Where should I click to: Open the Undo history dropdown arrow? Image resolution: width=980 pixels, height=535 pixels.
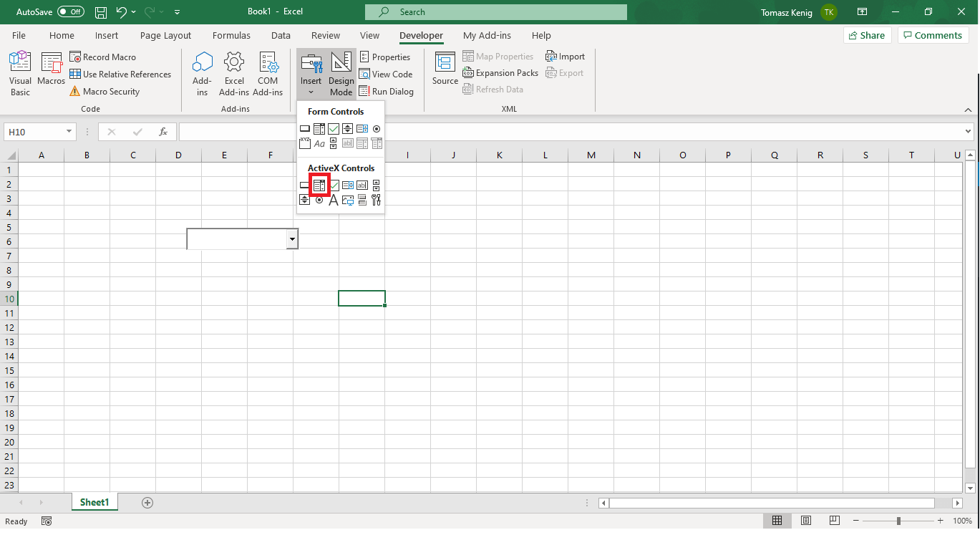pos(134,12)
